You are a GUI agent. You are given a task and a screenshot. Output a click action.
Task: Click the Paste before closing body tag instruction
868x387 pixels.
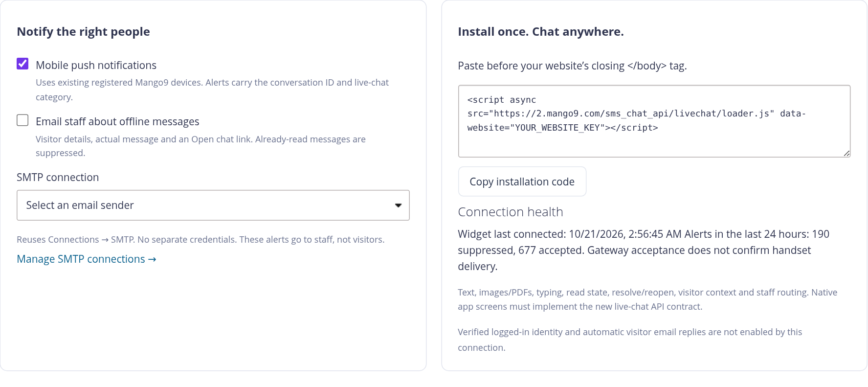(x=572, y=66)
